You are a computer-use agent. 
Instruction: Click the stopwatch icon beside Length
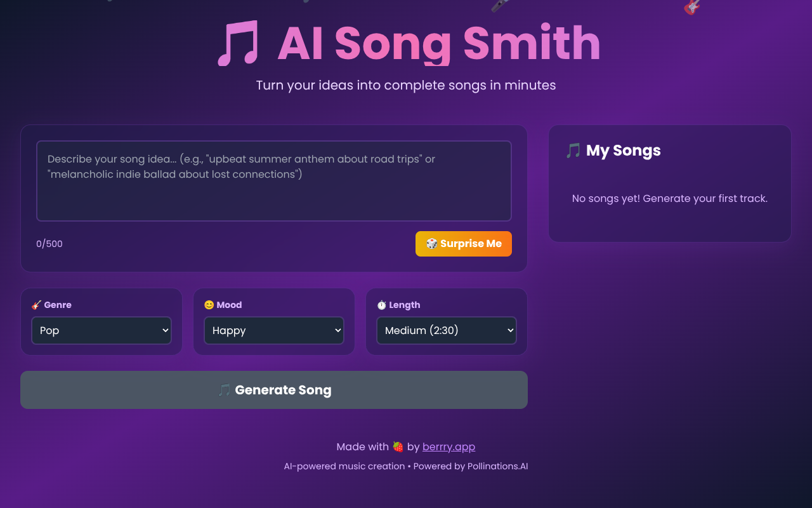coord(381,305)
